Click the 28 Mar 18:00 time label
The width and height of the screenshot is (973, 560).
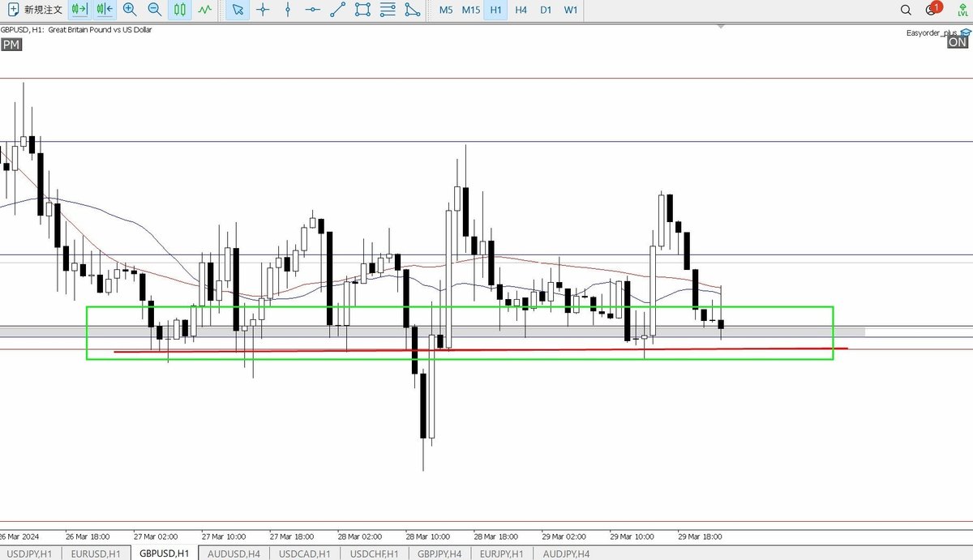pos(496,536)
